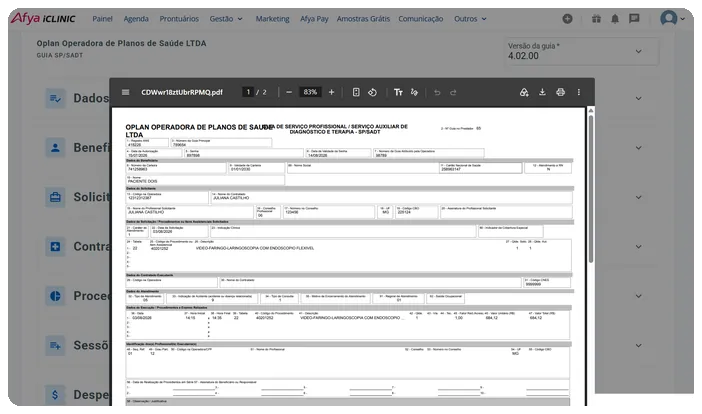Screen dimensions: 702x414
Task: Print the PDF document
Action: pyautogui.click(x=560, y=92)
